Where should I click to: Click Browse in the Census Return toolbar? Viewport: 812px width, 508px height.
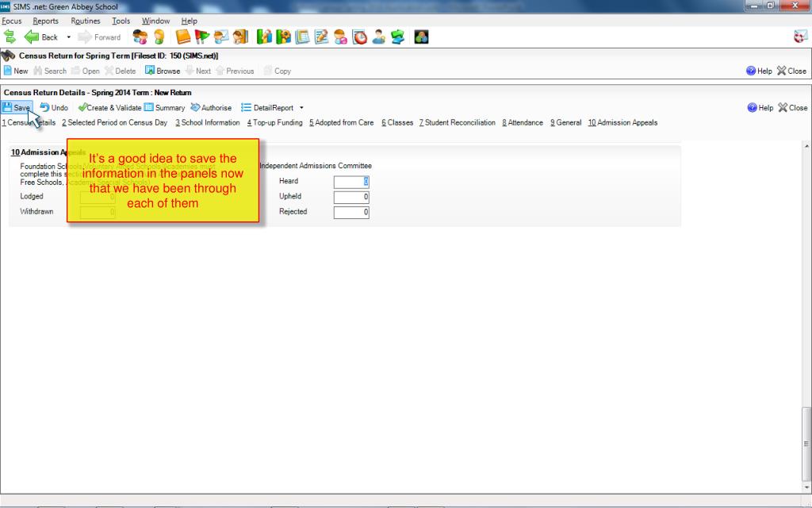click(x=163, y=71)
